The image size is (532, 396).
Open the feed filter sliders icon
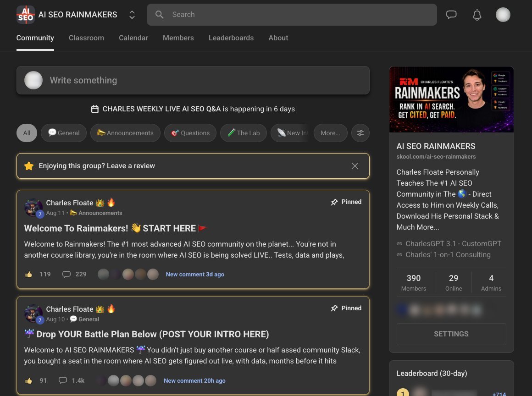(360, 133)
